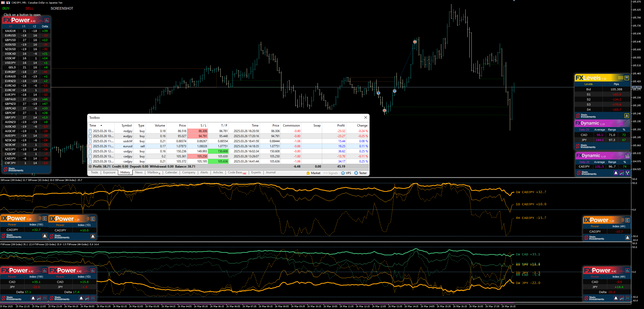Expand the history summary row plus icon

point(90,167)
